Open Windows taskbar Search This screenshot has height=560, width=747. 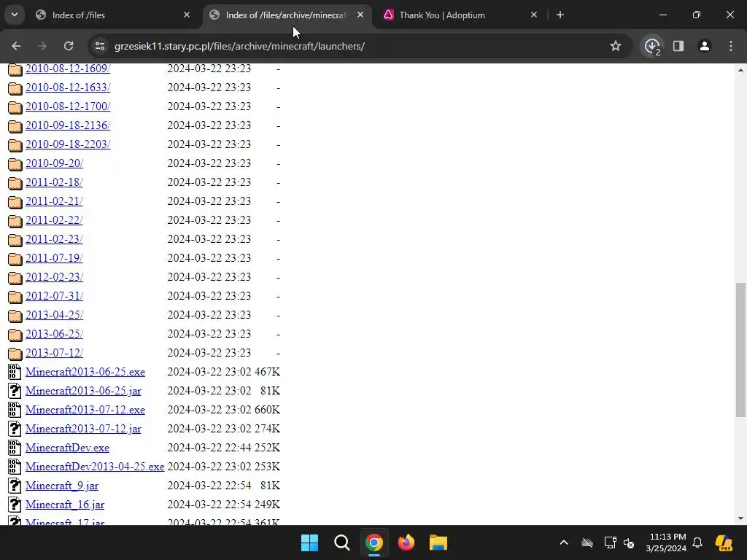pos(341,542)
